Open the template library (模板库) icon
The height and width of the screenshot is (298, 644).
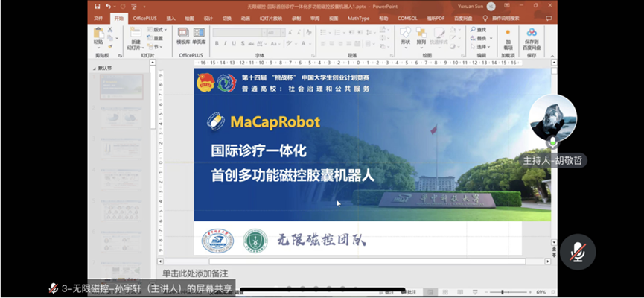click(183, 36)
